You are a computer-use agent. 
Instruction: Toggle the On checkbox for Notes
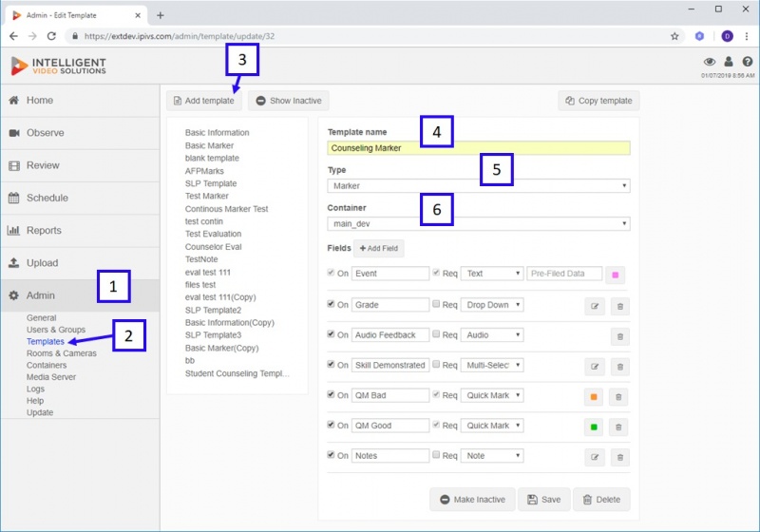pos(331,454)
